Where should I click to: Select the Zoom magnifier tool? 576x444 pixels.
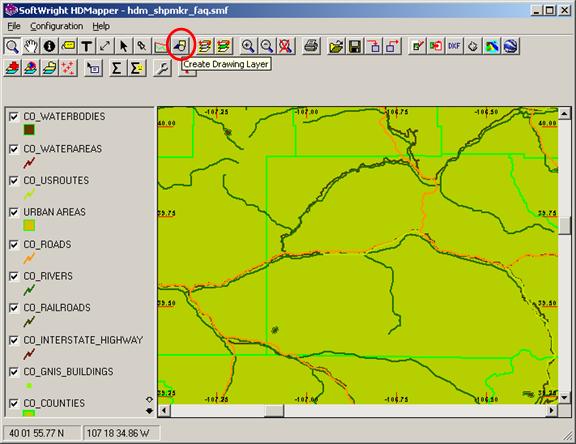coord(12,46)
